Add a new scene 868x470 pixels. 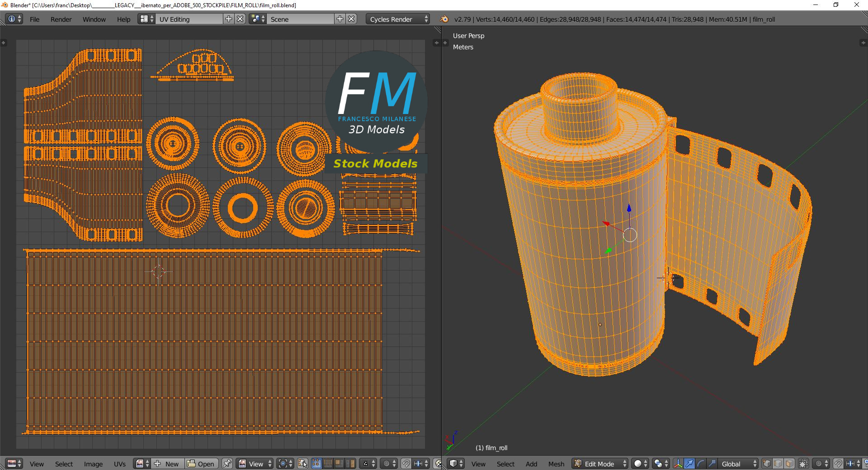point(340,19)
